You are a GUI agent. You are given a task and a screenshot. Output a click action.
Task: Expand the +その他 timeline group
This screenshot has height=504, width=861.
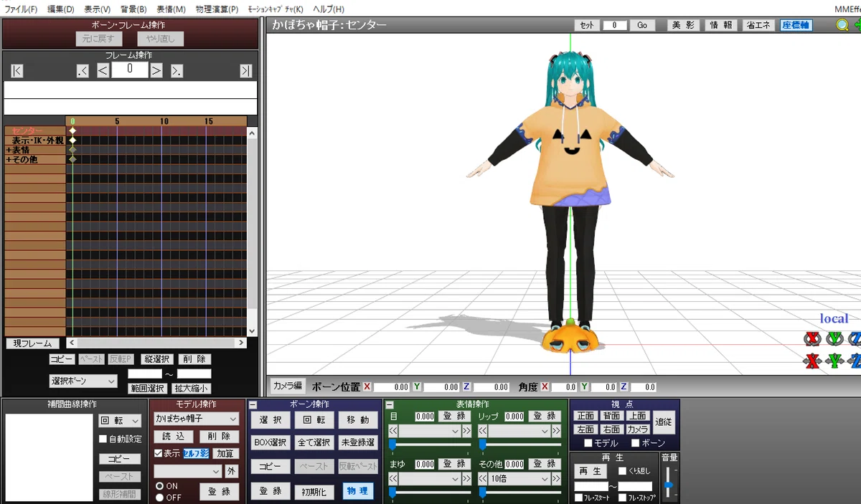click(9, 159)
